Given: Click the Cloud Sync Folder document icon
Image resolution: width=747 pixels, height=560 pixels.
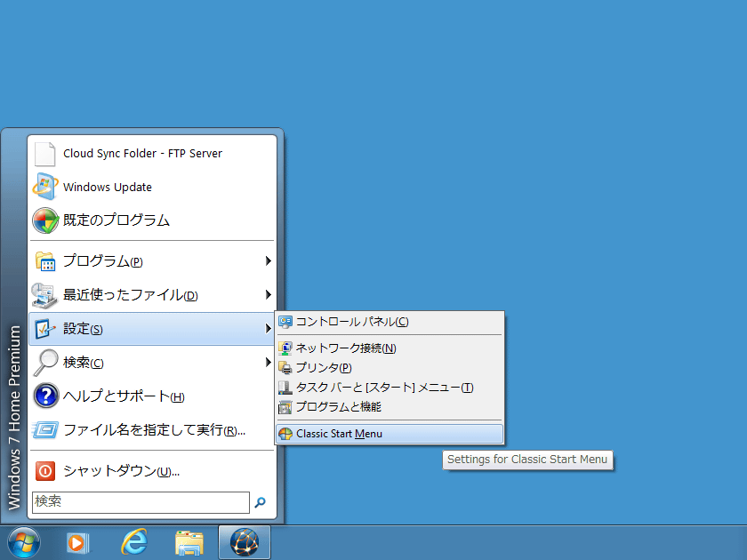Looking at the screenshot, I should click(x=45, y=154).
